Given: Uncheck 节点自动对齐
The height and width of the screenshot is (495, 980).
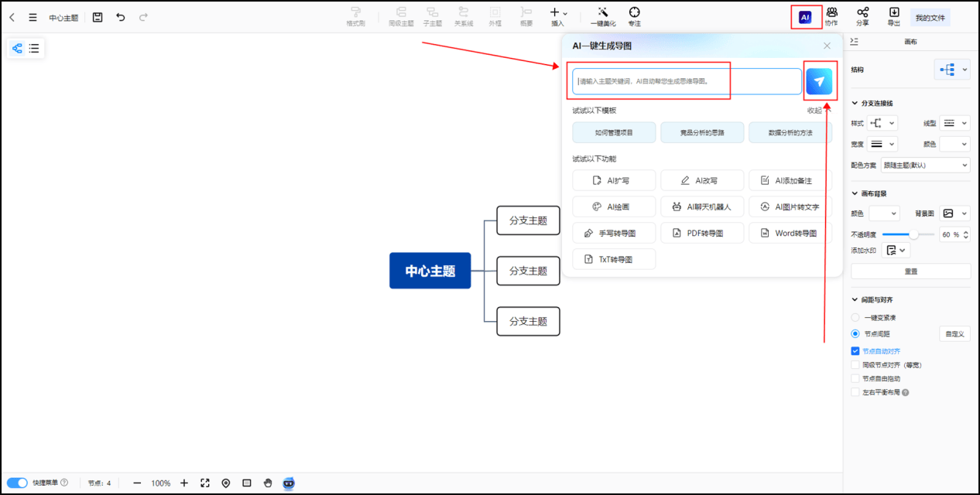Looking at the screenshot, I should 855,350.
